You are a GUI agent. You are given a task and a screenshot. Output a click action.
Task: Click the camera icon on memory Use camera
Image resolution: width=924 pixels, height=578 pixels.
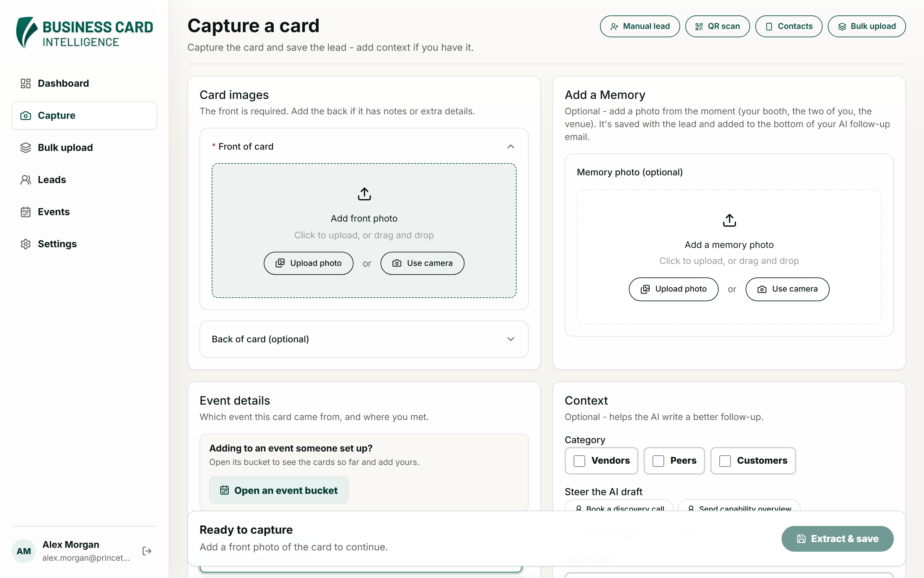[x=762, y=289]
